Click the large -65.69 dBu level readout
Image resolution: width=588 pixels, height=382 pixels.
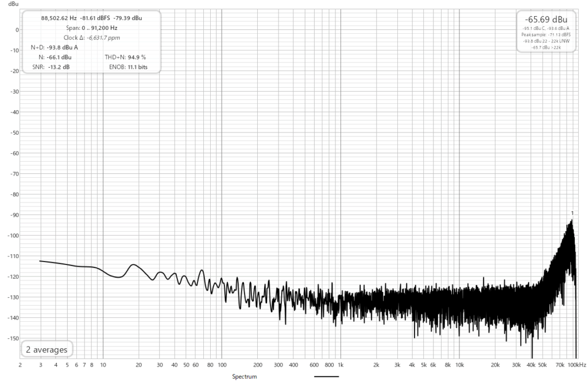point(546,19)
